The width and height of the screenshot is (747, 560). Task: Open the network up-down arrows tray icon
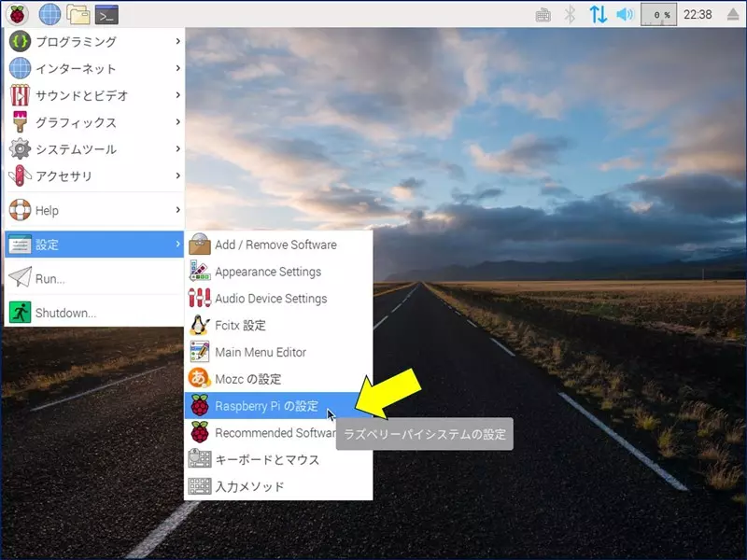coord(598,15)
